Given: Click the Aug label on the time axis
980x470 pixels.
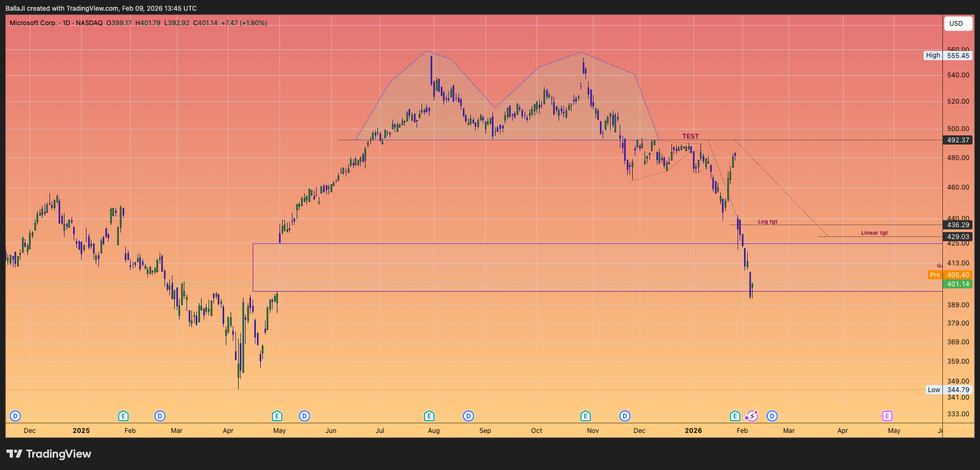Looking at the screenshot, I should pyautogui.click(x=434, y=431).
